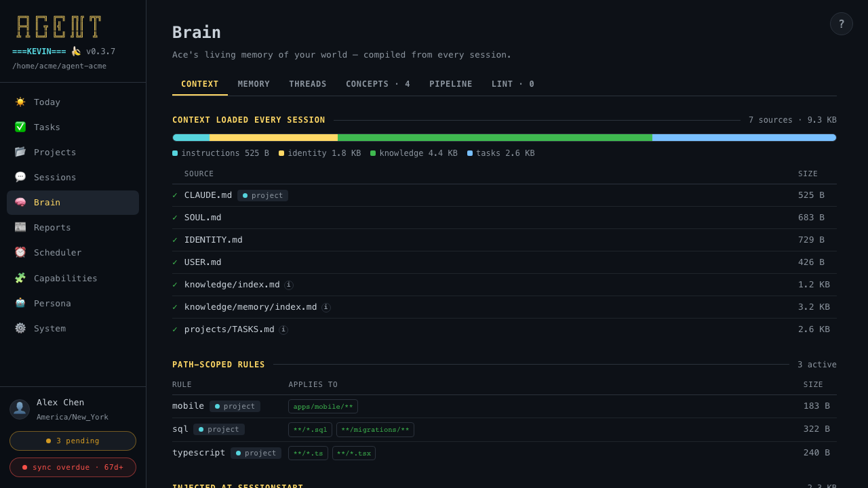This screenshot has width=868, height=488.
Task: Click the blue tasks segment of context bar
Action: [x=744, y=138]
